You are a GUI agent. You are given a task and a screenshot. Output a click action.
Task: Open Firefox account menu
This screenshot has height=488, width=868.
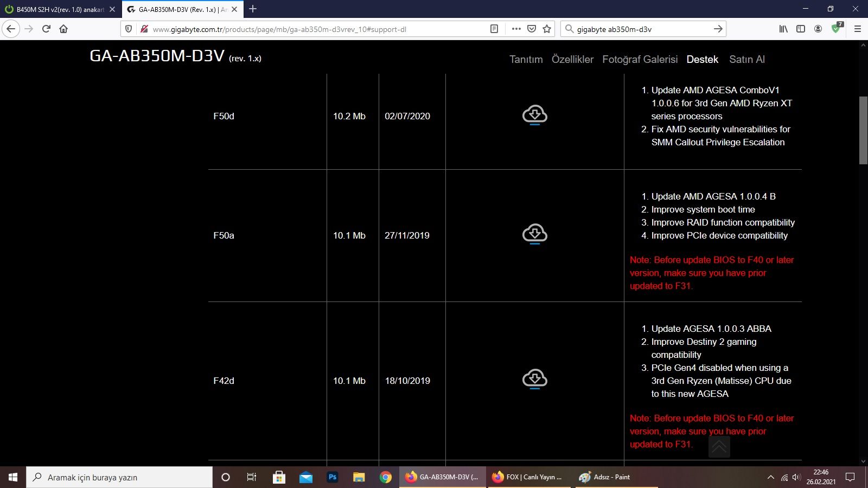pyautogui.click(x=818, y=29)
